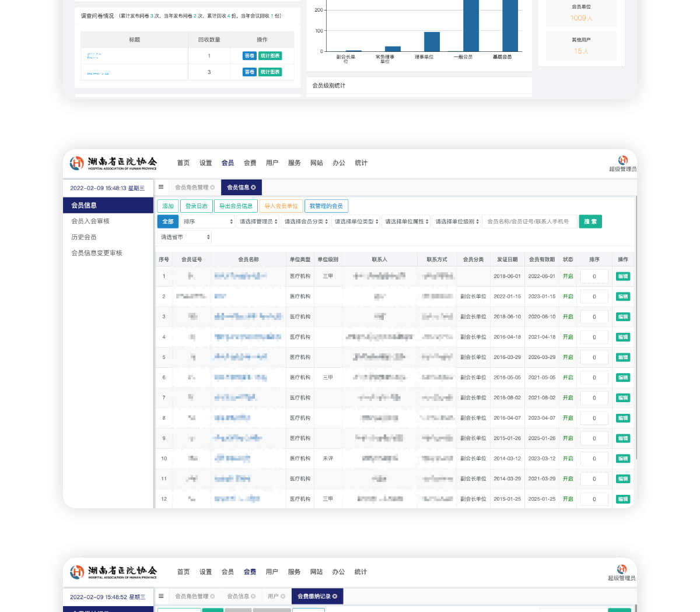Select 历史会员 in the left sidebar

(84, 237)
